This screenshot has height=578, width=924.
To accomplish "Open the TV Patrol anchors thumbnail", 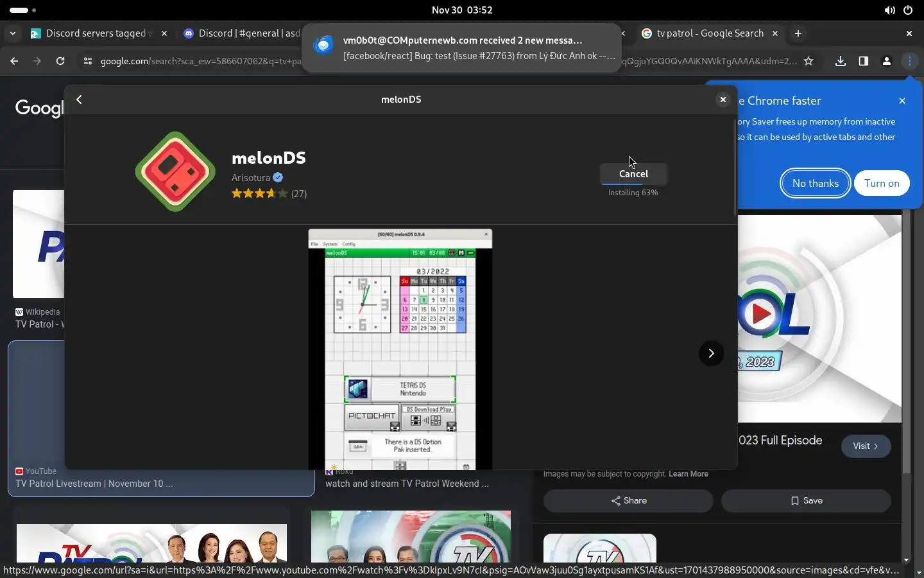I will pos(151,543).
